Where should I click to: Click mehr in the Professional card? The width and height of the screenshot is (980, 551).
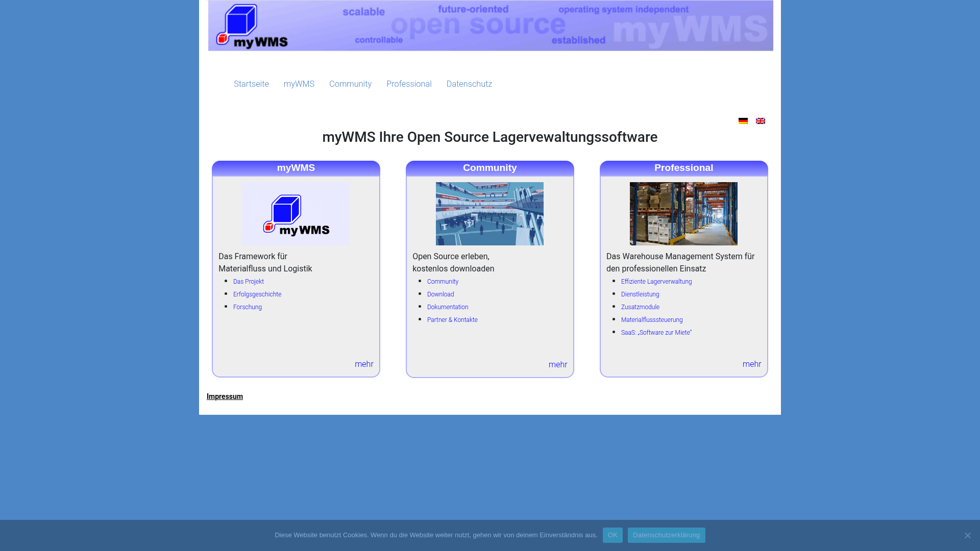coord(751,364)
